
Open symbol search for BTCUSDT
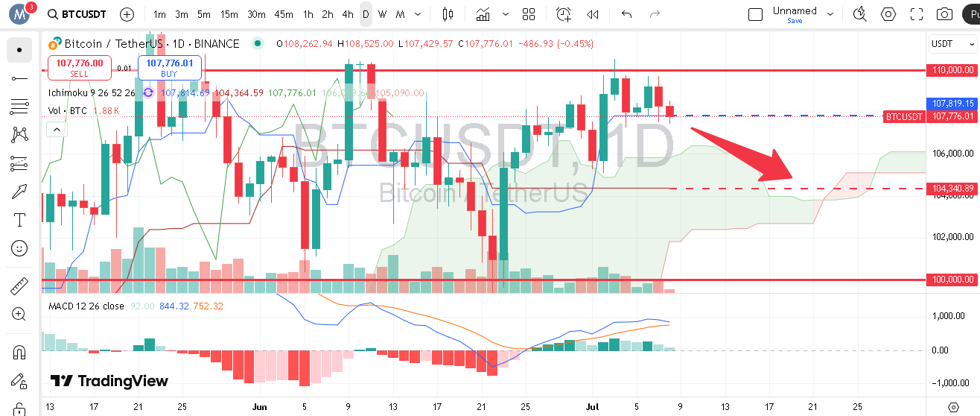pos(76,14)
